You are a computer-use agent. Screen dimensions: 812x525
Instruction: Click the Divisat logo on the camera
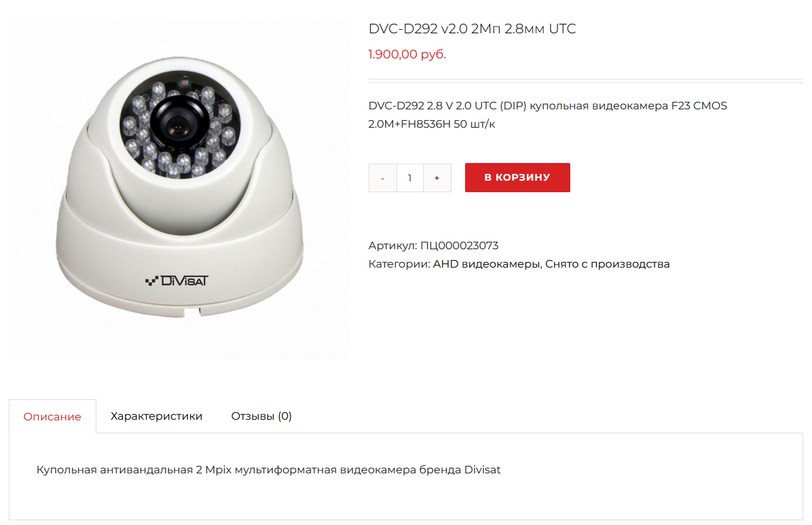click(177, 281)
